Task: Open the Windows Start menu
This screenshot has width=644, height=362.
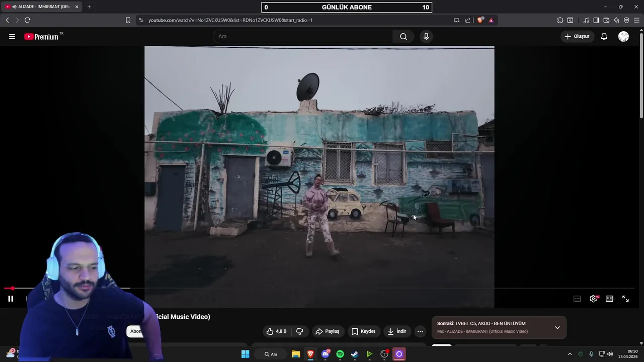Action: click(245, 354)
